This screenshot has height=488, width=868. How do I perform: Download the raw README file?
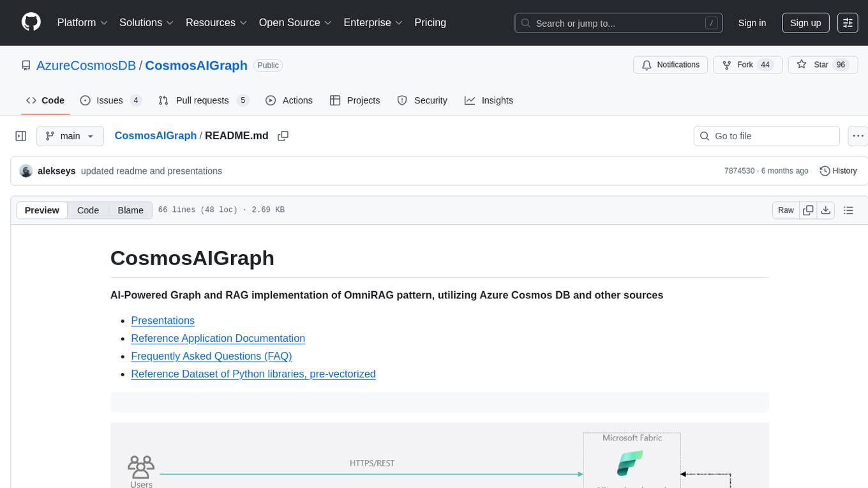click(825, 210)
